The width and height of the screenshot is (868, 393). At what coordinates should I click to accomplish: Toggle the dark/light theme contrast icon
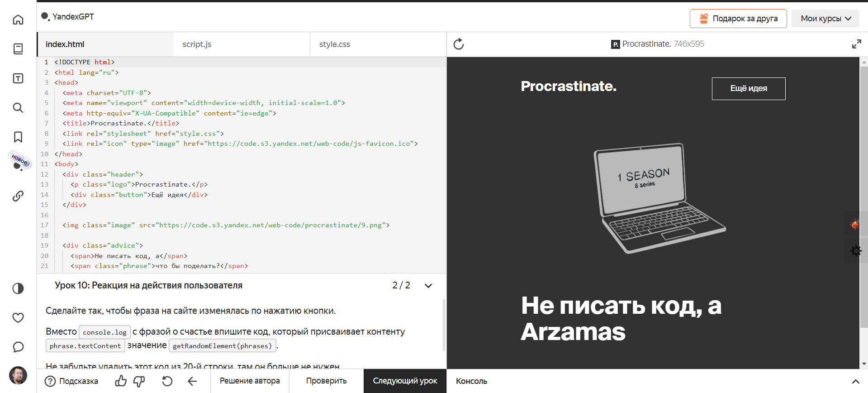point(18,288)
